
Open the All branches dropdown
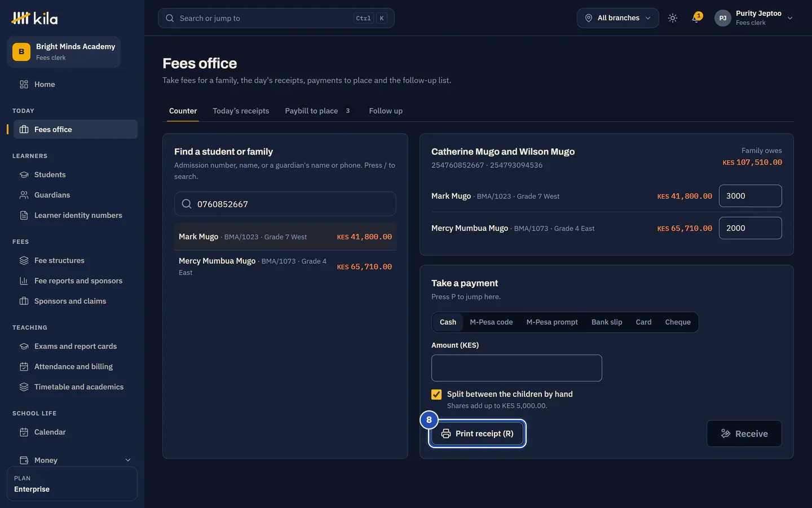[617, 18]
